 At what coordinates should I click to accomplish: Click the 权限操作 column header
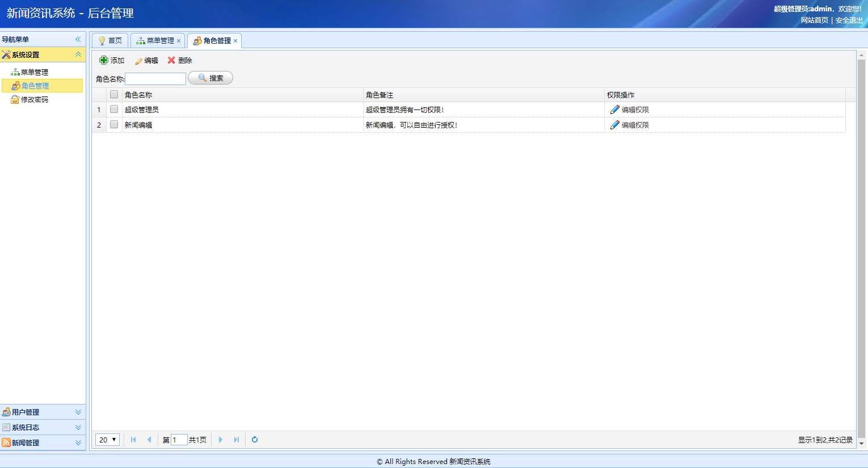pos(724,95)
